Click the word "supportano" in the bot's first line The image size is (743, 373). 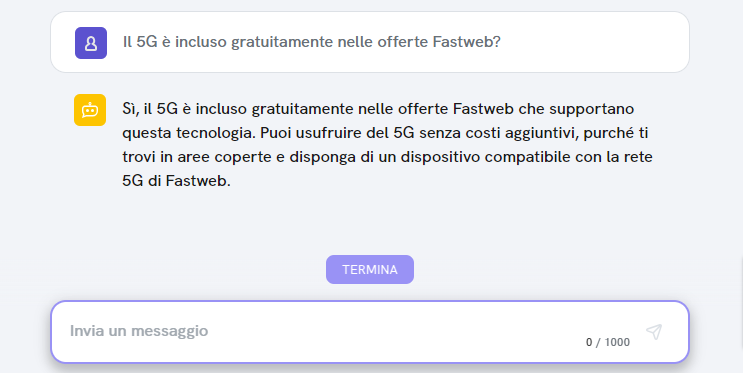click(x=591, y=109)
